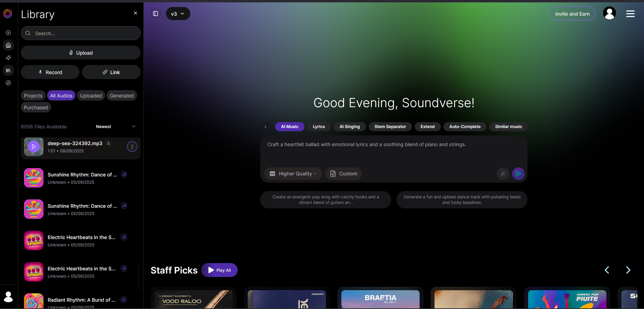The width and height of the screenshot is (644, 309).
Task: Click the upload badge beside deep-sea-324392.mp3
Action: coord(109,143)
